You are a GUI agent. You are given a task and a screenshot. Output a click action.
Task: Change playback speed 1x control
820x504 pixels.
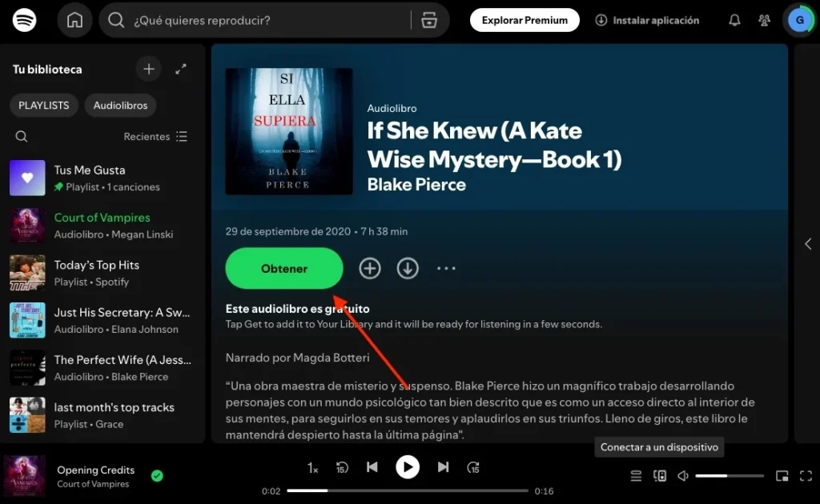[x=312, y=468]
